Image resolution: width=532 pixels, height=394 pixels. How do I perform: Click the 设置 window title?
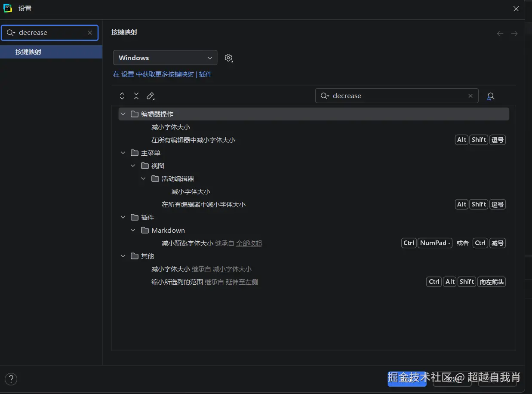tap(25, 9)
